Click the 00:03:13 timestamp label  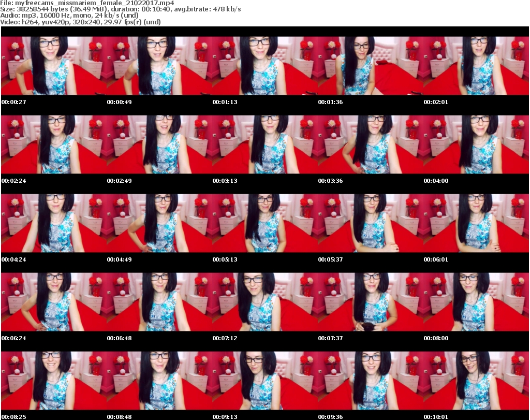225,181
